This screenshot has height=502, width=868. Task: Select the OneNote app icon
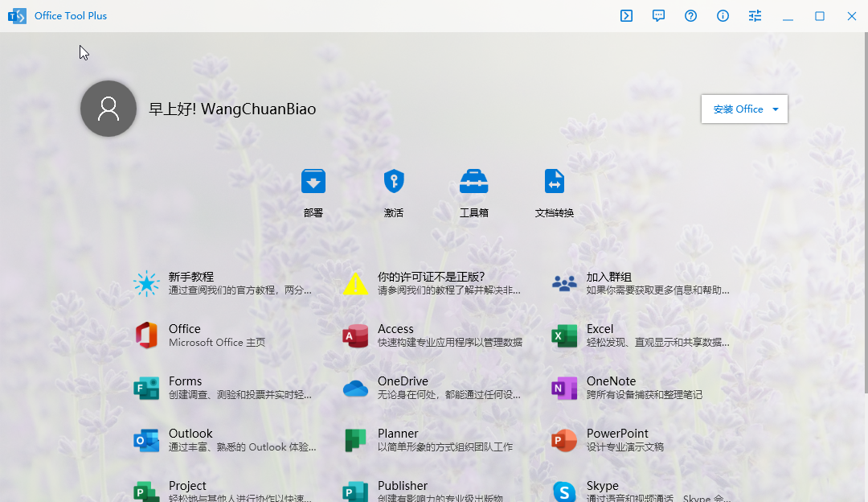tap(563, 388)
